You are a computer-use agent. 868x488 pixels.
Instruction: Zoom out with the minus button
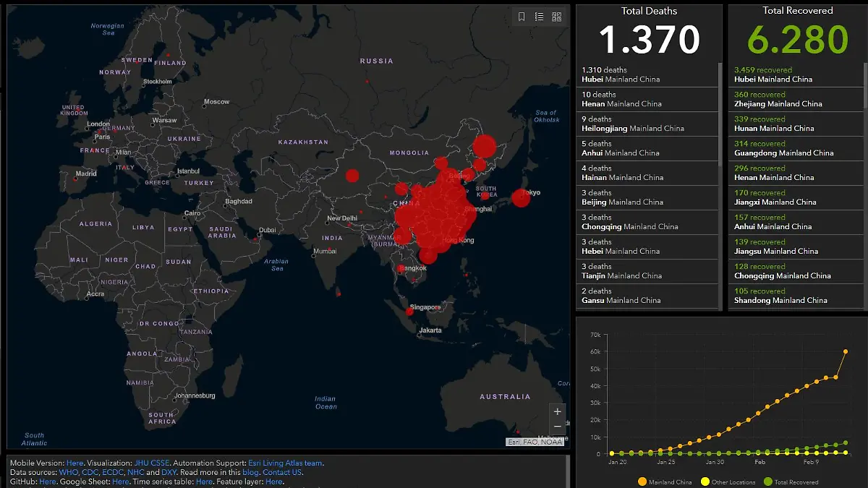[x=557, y=426]
